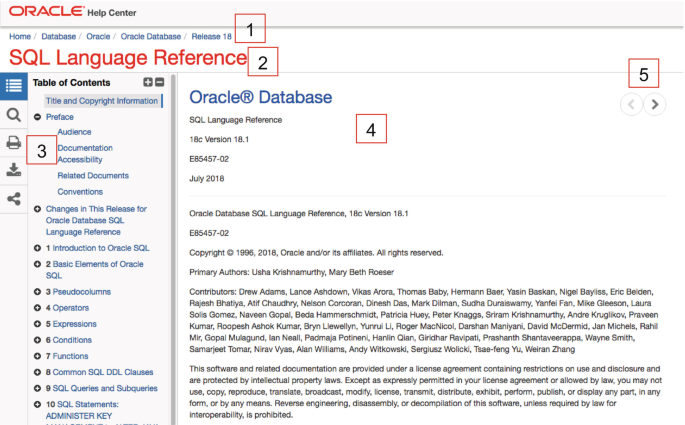Go to previous page arrow
This screenshot has height=425, width=685.
[631, 103]
